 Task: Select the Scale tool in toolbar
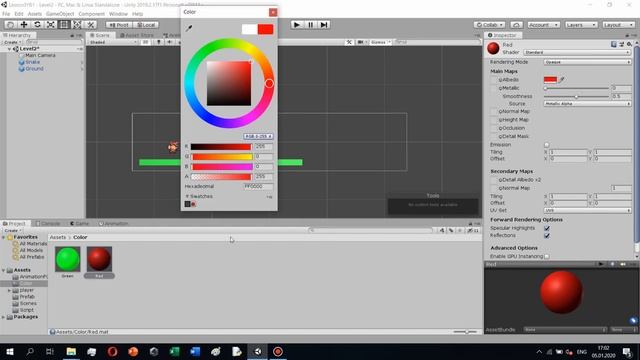click(x=51, y=25)
